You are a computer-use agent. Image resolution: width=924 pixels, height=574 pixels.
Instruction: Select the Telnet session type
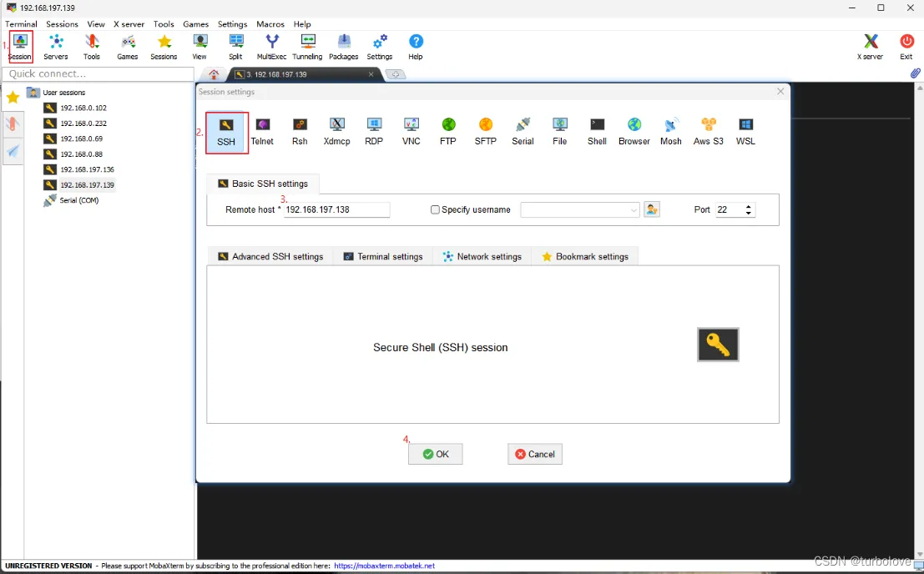(262, 132)
